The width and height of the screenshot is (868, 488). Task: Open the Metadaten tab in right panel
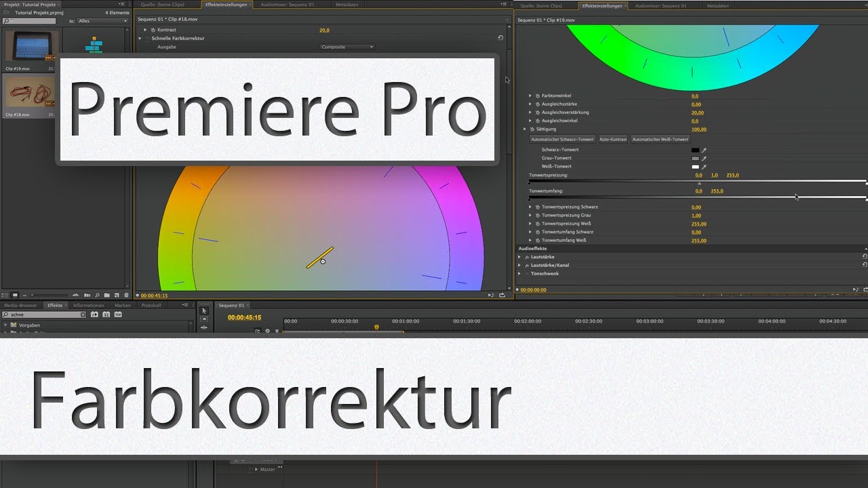717,5
